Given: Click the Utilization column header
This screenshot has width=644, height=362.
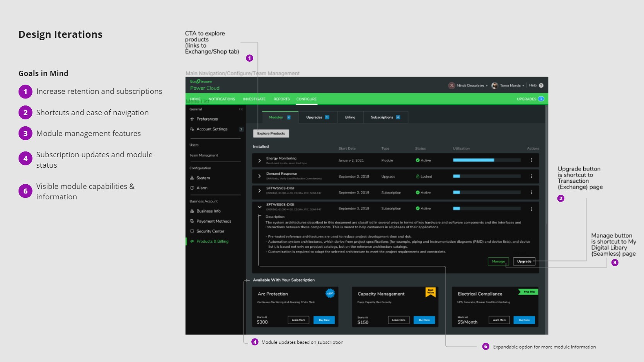Looking at the screenshot, I should 461,148.
